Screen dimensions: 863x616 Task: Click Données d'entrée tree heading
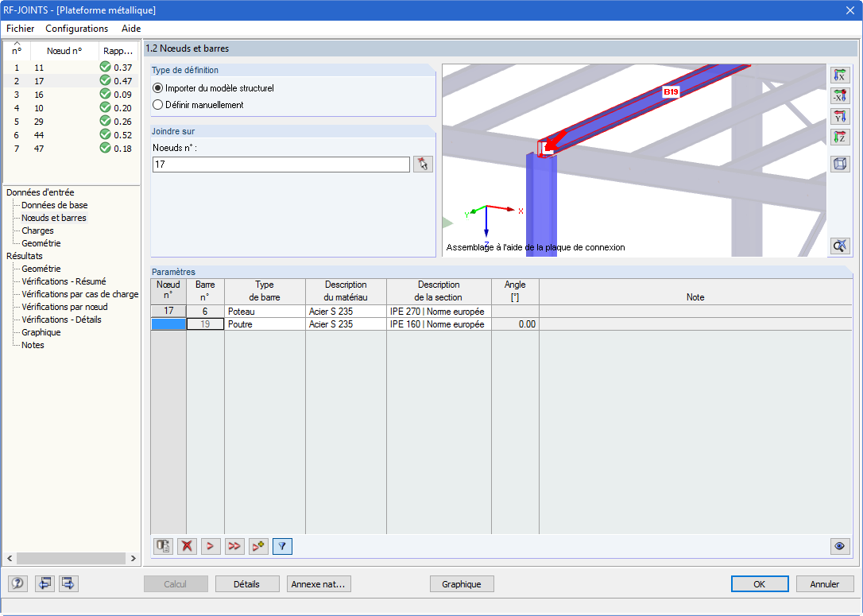click(x=41, y=192)
